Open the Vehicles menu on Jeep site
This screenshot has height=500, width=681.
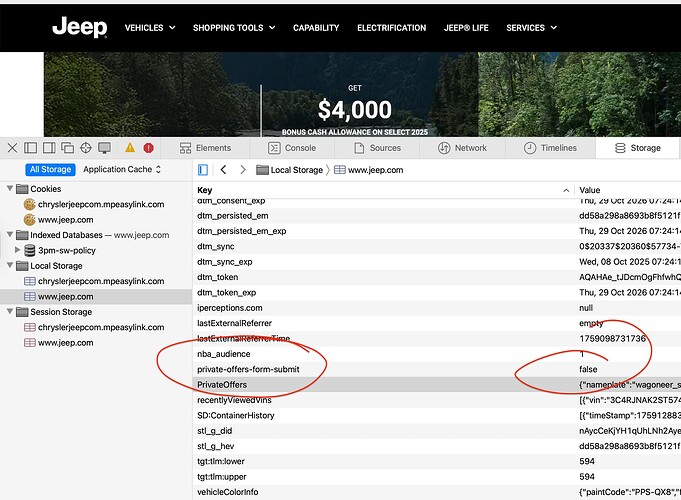tap(149, 28)
